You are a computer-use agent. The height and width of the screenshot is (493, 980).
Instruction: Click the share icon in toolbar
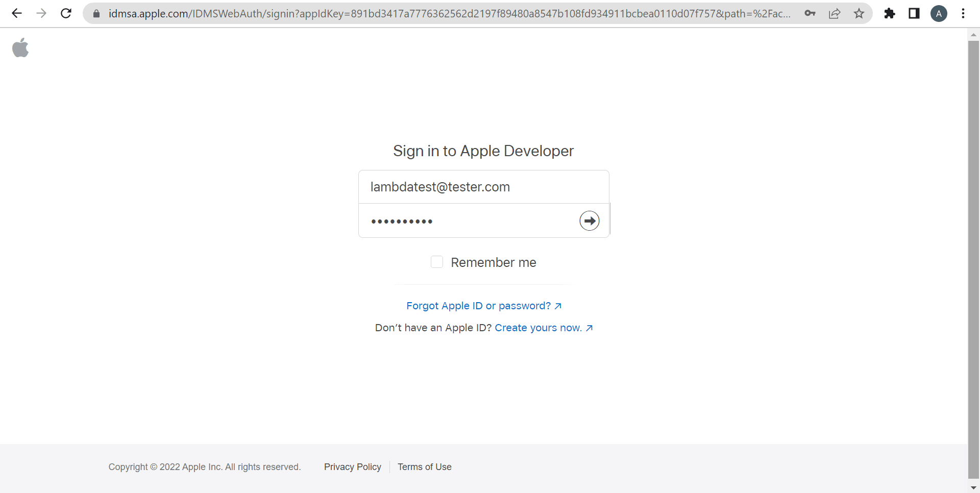coord(835,14)
